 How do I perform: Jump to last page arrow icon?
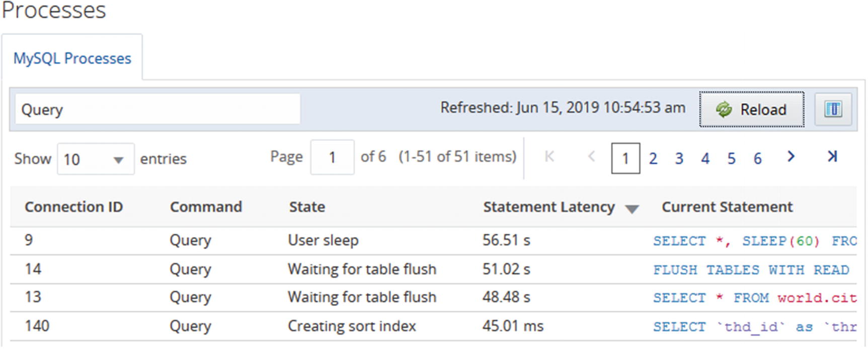click(832, 157)
